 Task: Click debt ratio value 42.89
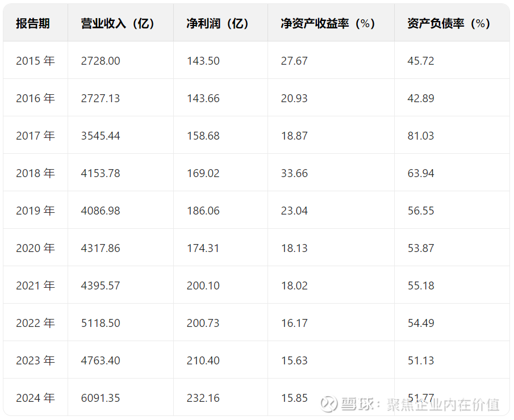pos(421,98)
